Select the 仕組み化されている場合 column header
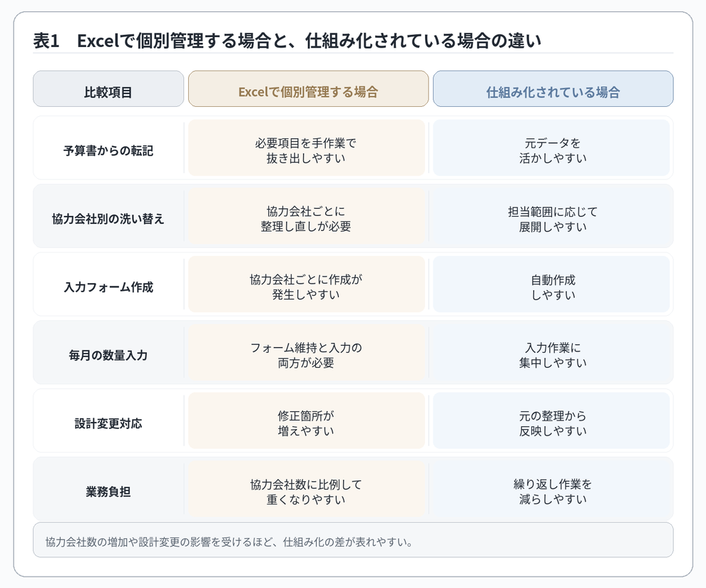This screenshot has width=706, height=588. pyautogui.click(x=553, y=88)
